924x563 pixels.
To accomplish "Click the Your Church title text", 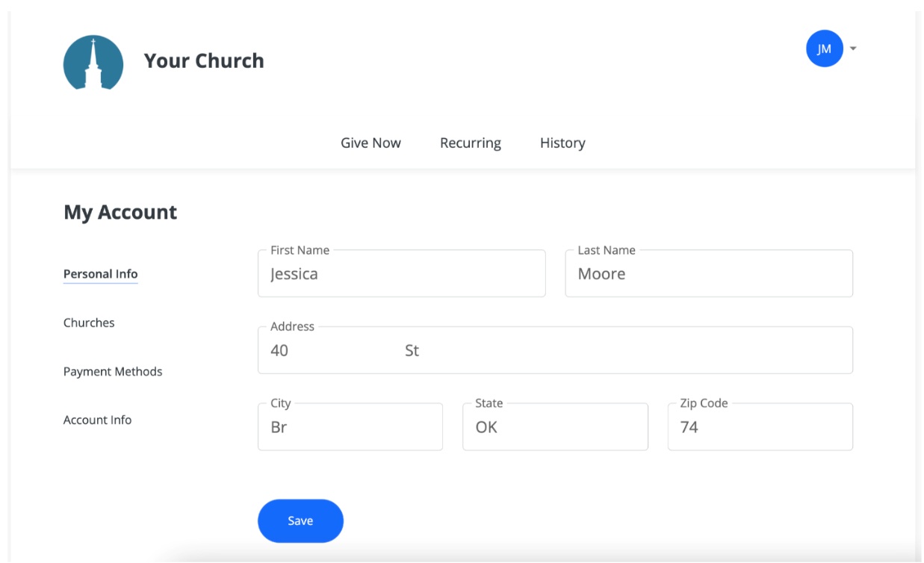I will click(204, 60).
